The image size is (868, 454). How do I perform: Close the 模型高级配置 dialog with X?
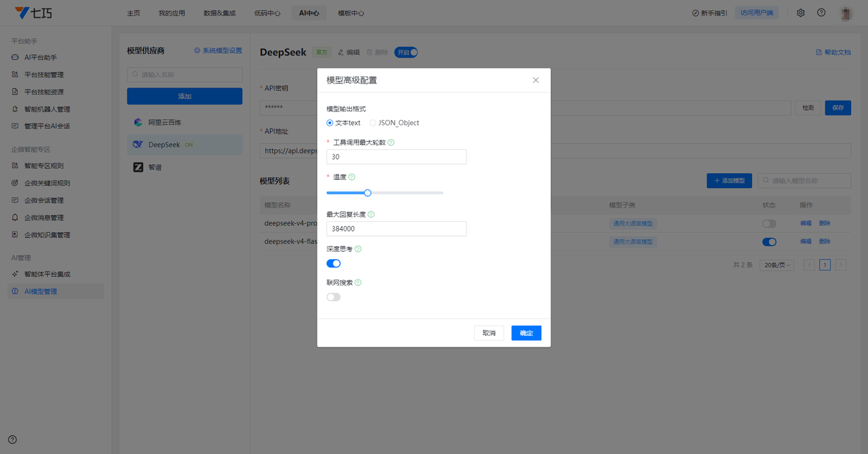pyautogui.click(x=536, y=80)
